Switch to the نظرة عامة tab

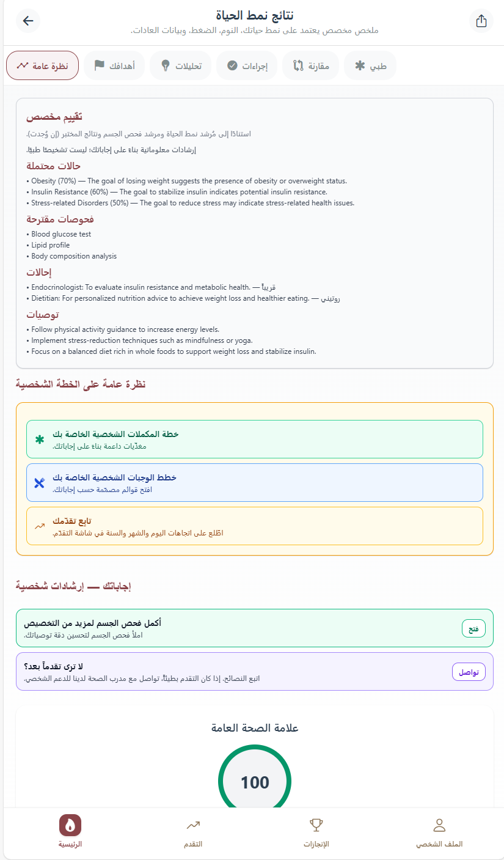pyautogui.click(x=43, y=65)
